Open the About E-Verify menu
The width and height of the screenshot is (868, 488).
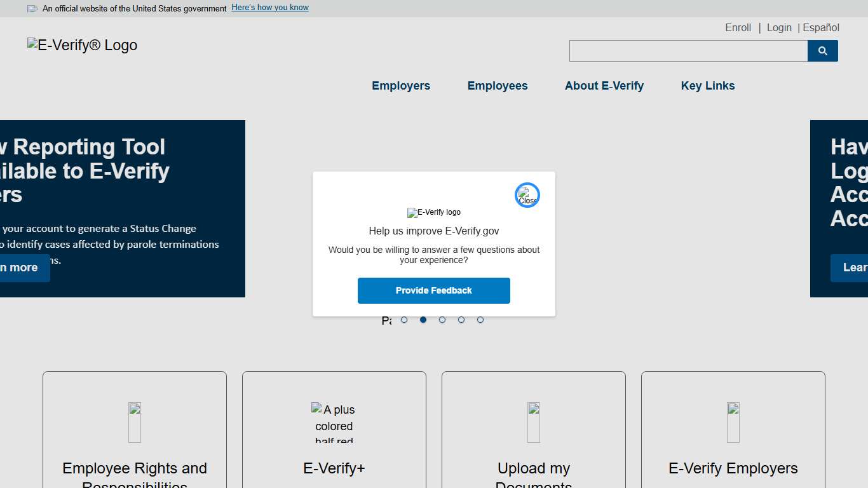coord(604,86)
